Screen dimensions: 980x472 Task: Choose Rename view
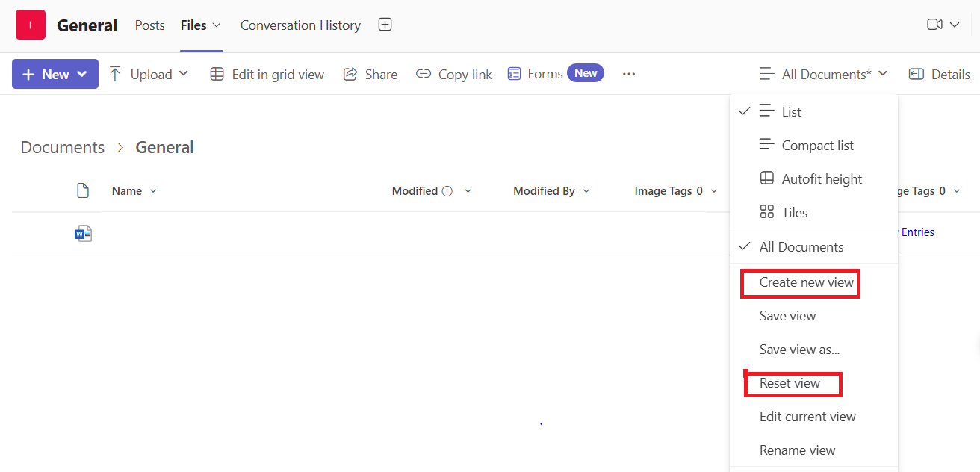(797, 450)
